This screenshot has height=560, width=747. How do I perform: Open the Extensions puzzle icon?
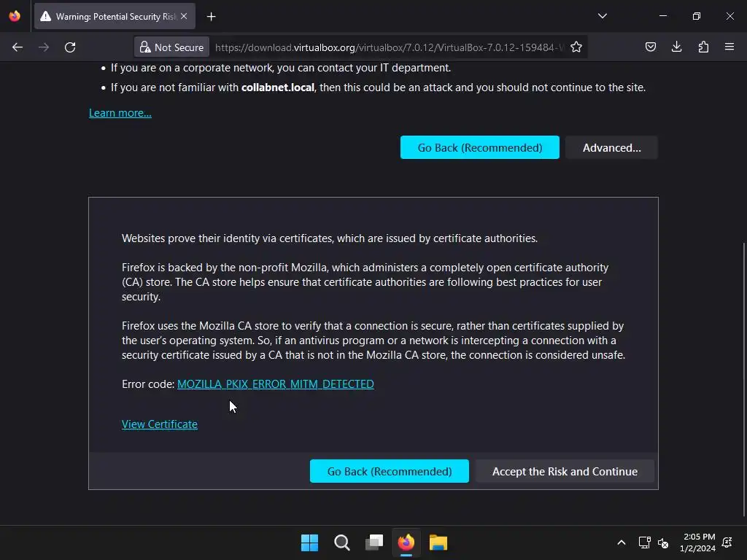(703, 47)
